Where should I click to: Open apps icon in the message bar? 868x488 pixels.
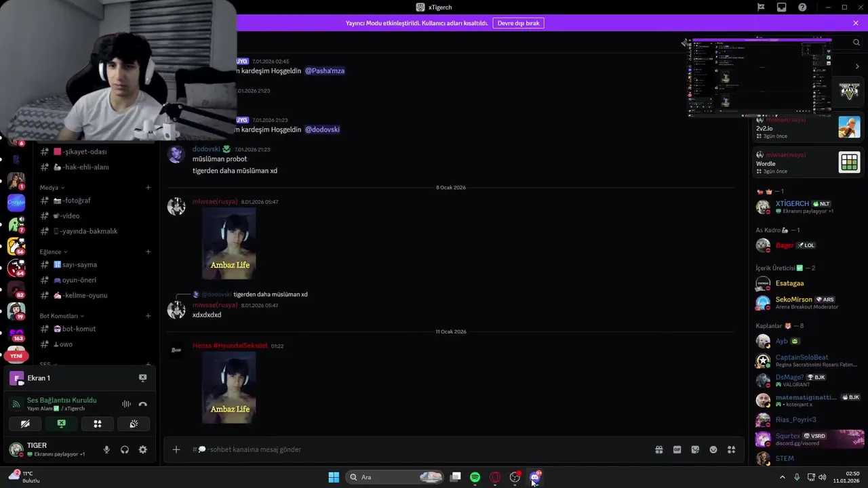coord(731,449)
